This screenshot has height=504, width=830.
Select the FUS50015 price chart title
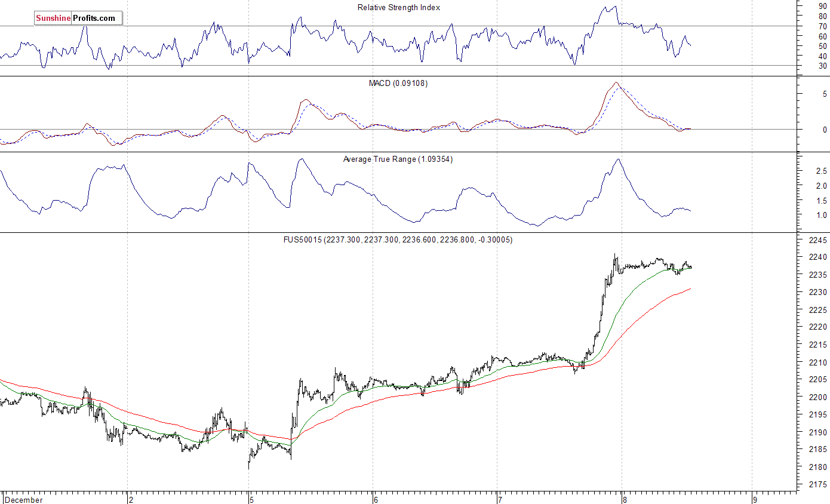pos(398,240)
